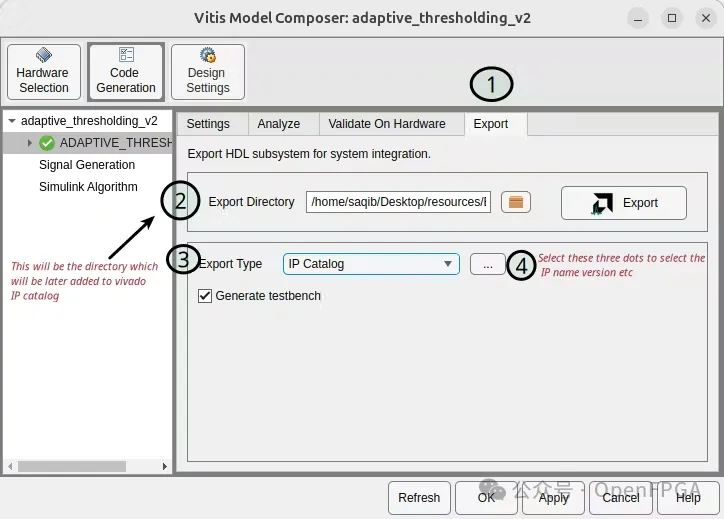The height and width of the screenshot is (519, 724).
Task: Click the Help button
Action: (x=688, y=498)
